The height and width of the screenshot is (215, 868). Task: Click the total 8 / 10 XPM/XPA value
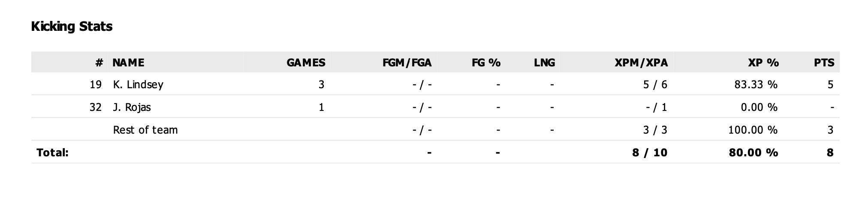[650, 152]
